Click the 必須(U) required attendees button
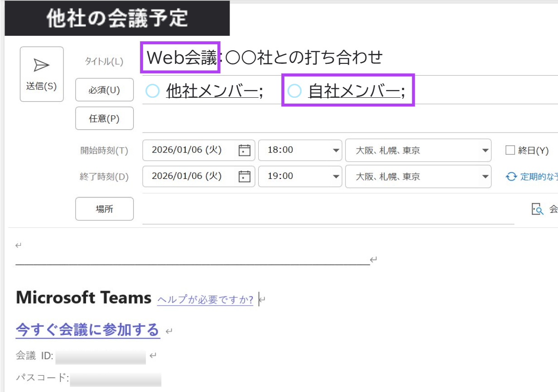 tap(104, 90)
